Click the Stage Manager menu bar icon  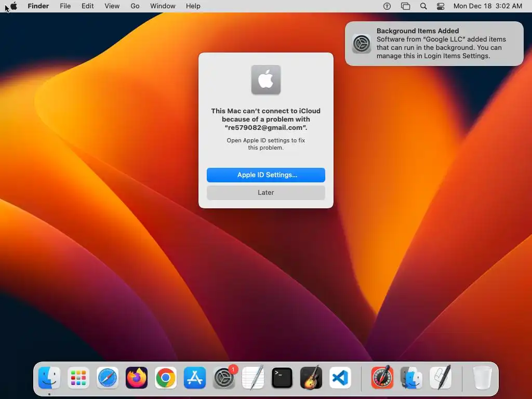[x=405, y=6]
